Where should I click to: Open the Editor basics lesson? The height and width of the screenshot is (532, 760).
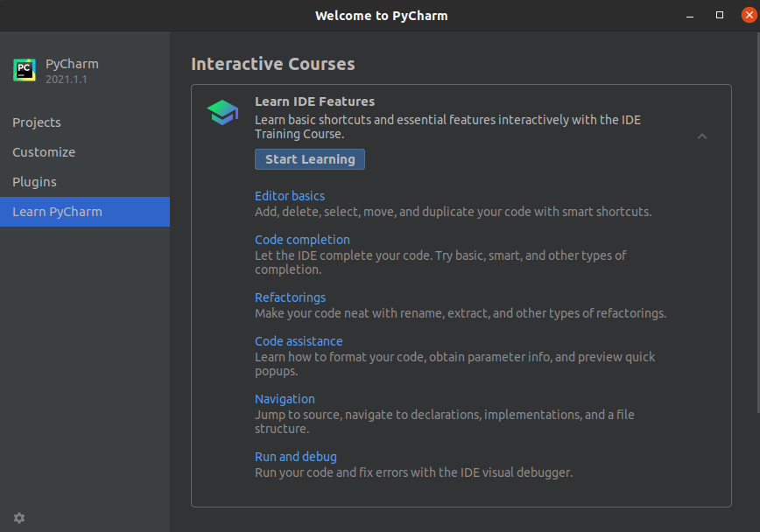point(290,196)
